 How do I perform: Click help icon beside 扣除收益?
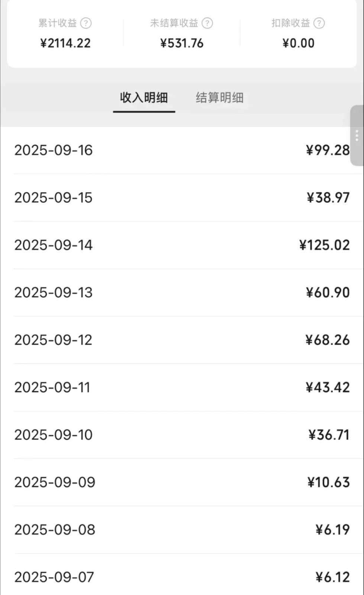(x=319, y=23)
